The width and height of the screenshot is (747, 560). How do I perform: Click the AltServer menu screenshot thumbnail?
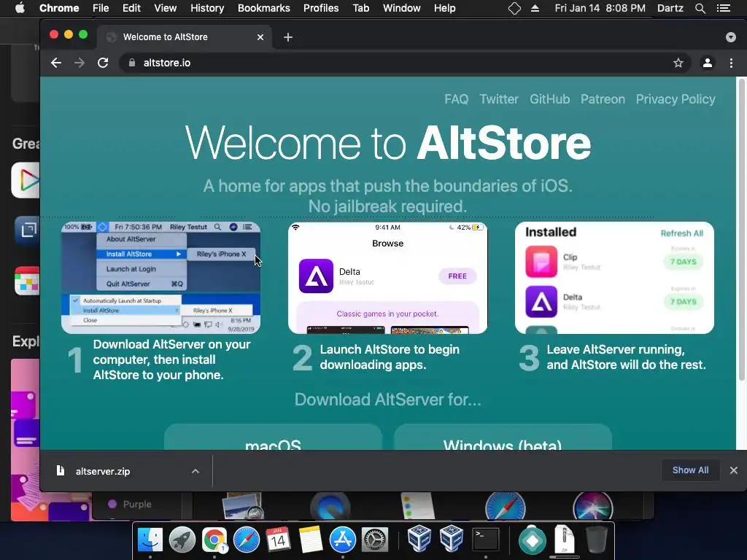[x=161, y=278]
